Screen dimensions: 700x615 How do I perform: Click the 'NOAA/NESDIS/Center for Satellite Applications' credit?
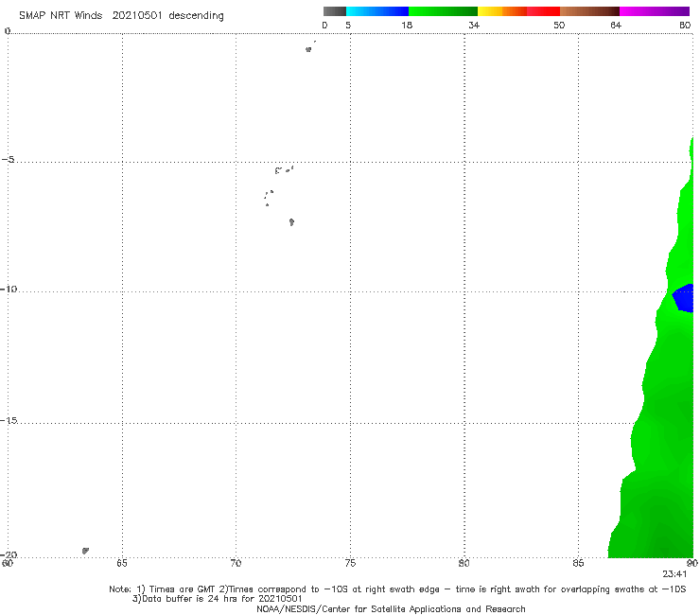click(x=391, y=608)
